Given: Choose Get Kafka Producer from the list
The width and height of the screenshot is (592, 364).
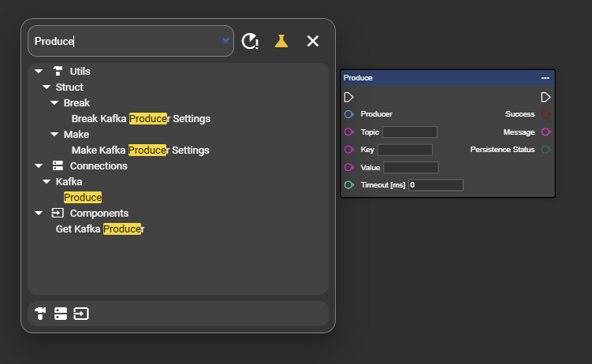Looking at the screenshot, I should tap(100, 229).
